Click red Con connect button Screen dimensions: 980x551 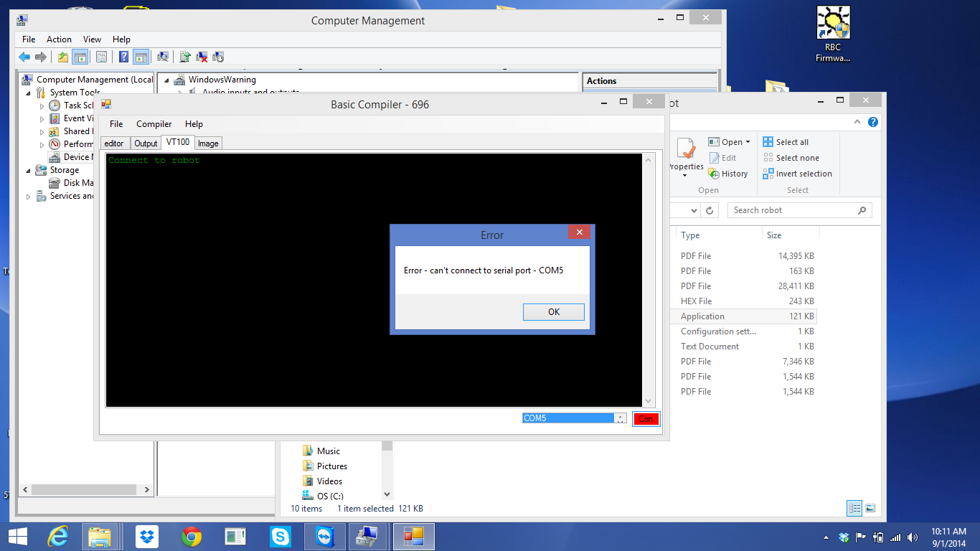[x=646, y=419]
